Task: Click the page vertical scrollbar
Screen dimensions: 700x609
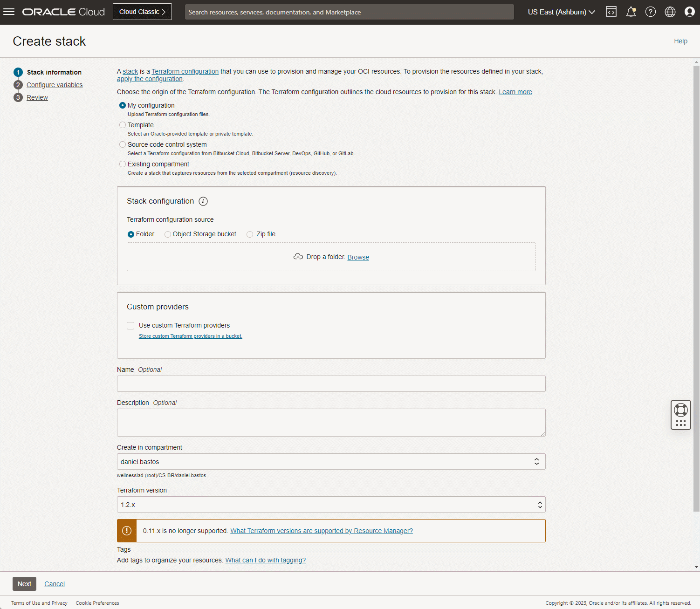Action: (x=696, y=280)
